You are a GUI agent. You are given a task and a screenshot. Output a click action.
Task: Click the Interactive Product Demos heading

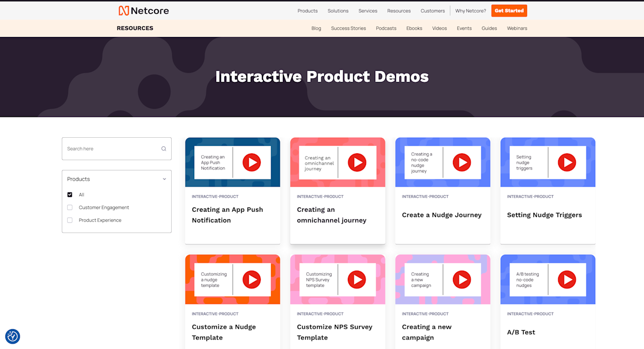[x=322, y=77]
